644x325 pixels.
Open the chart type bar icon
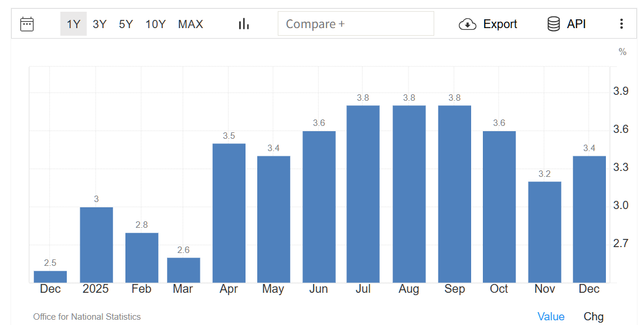[244, 24]
